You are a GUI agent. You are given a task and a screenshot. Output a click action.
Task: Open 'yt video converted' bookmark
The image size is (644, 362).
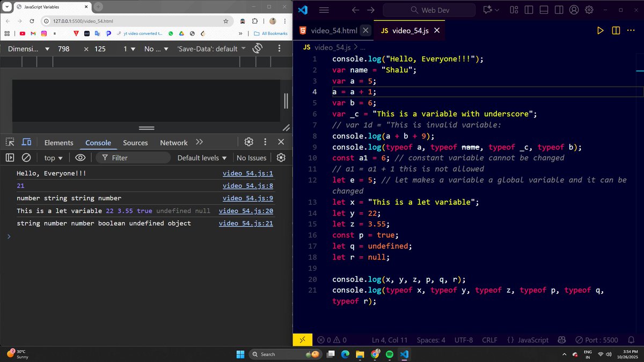tap(138, 33)
